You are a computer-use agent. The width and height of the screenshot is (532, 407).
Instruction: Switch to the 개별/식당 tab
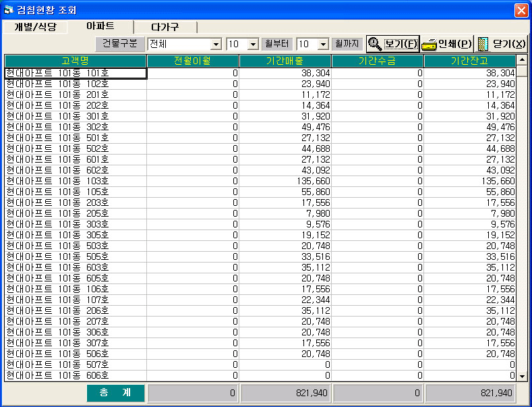[35, 27]
